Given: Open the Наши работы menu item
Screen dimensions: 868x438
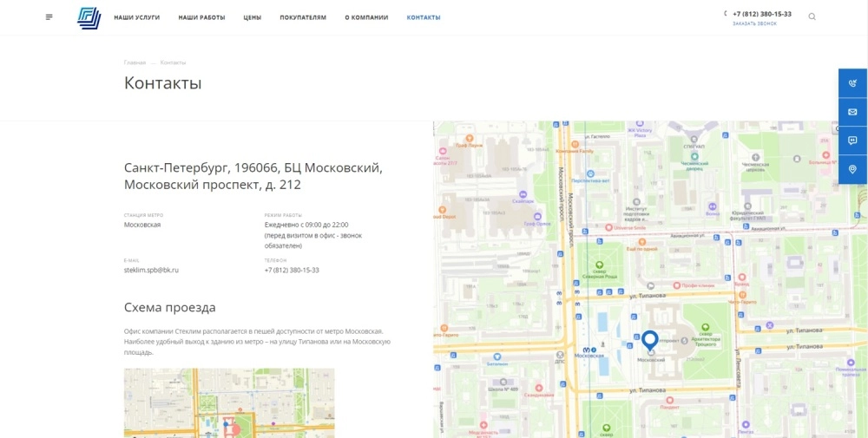Looking at the screenshot, I should point(201,17).
